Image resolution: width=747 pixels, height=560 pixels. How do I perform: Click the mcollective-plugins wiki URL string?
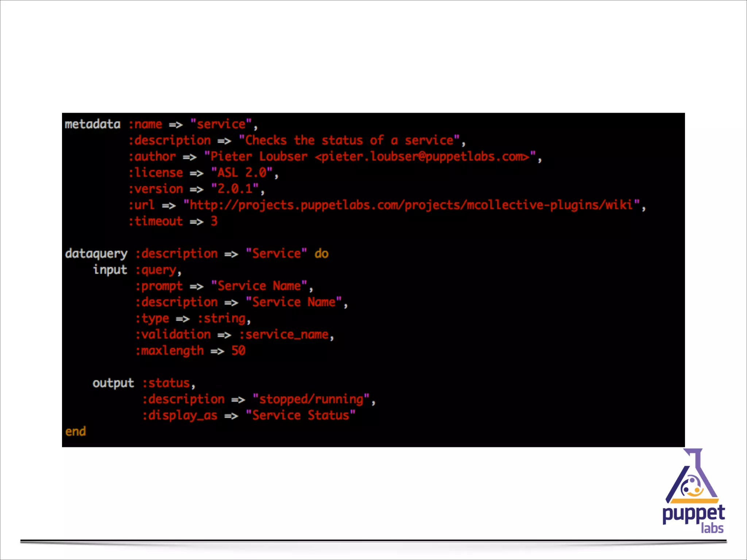pyautogui.click(x=411, y=205)
